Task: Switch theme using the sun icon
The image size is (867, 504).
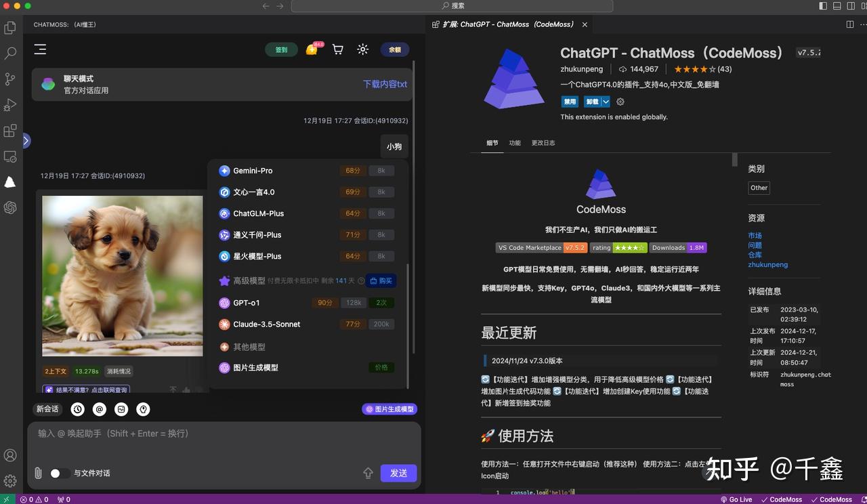Action: 362,49
